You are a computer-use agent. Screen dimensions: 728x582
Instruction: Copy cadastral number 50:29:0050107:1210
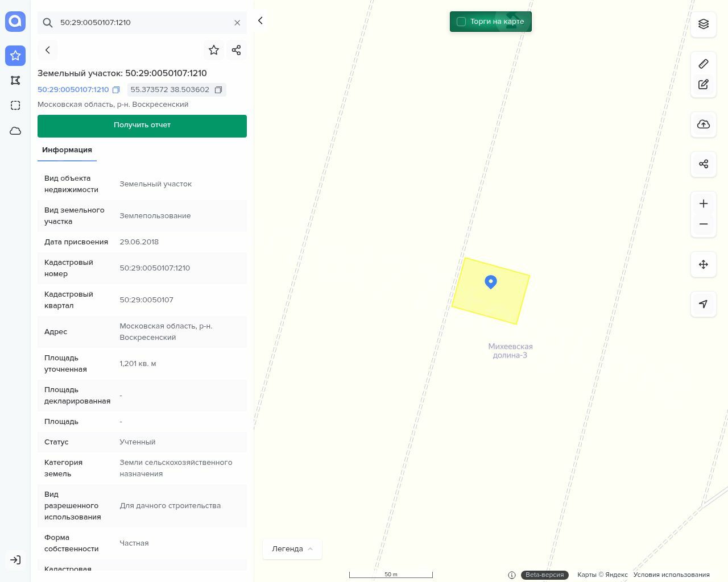116,90
